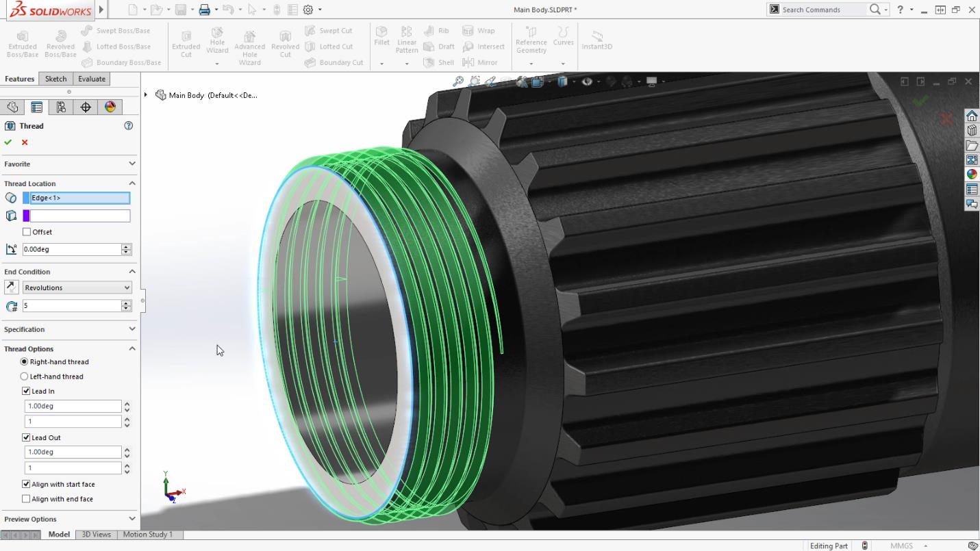Click the Zoom to Fit view icon
Screen dimensions: 980x551
tap(458, 81)
